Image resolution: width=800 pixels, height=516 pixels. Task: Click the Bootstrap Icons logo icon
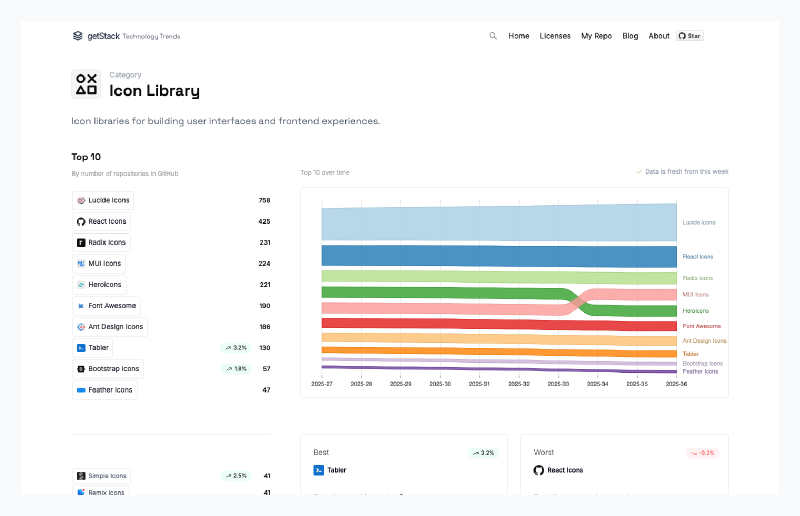pyautogui.click(x=81, y=369)
